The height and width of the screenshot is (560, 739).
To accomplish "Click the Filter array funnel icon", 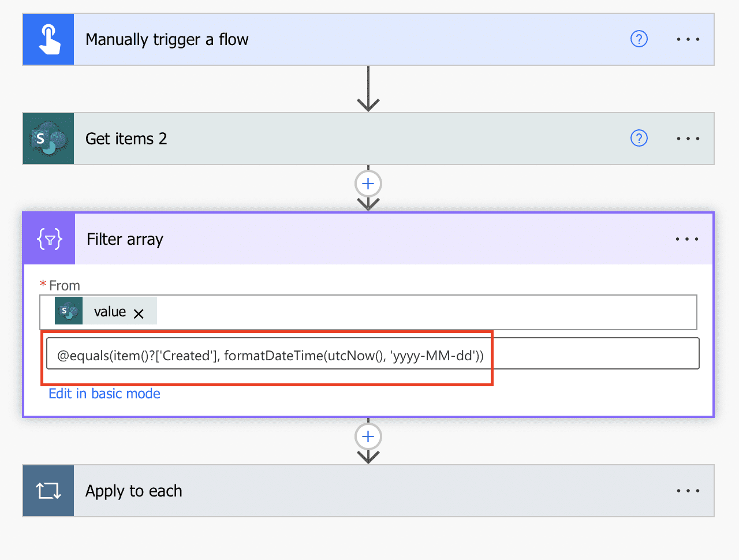I will [x=48, y=238].
